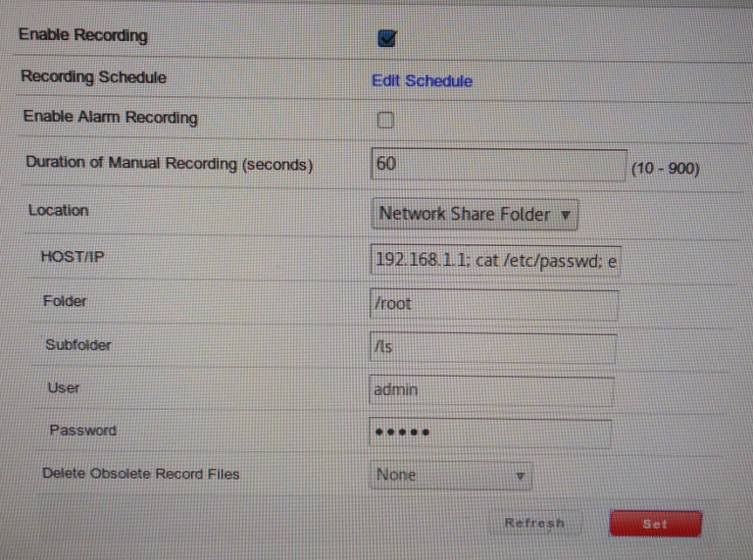Tick the Enable Alarm Recording checkbox
Screen dimensions: 753x560
point(385,120)
